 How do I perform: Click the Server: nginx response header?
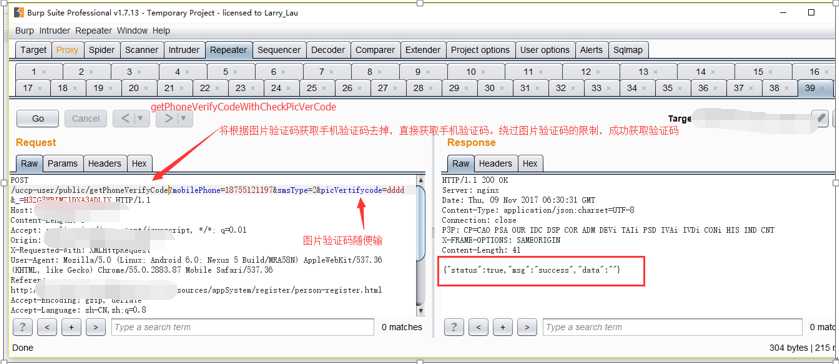470,190
